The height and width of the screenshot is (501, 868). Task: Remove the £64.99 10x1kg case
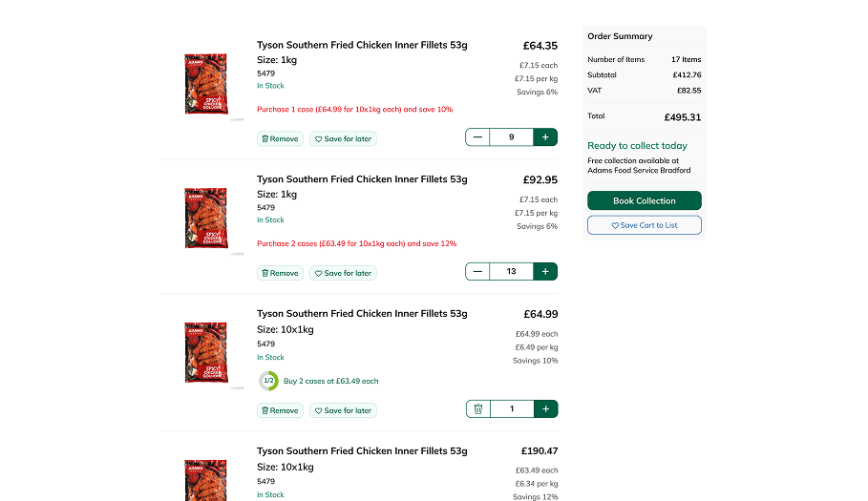(x=280, y=410)
